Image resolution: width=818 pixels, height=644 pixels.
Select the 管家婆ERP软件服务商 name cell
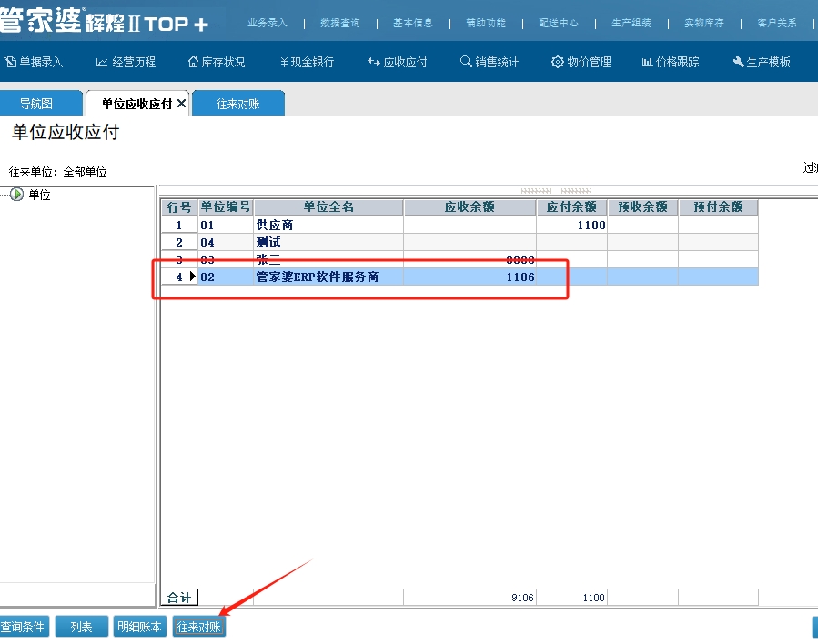(328, 277)
